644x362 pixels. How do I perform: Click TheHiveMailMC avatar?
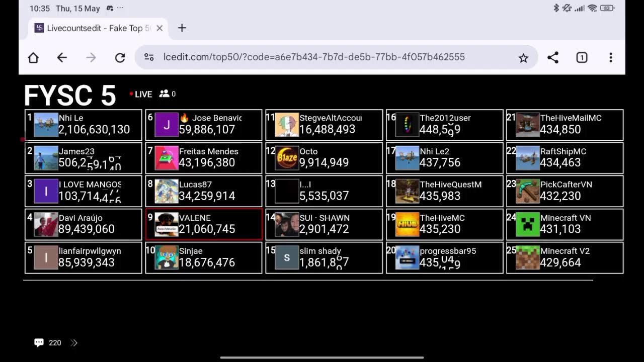[x=528, y=125]
